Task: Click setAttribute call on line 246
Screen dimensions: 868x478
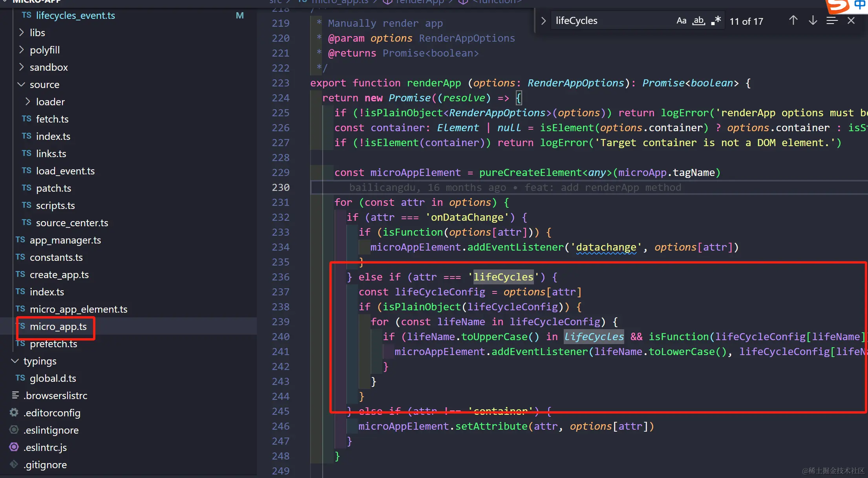Action: 491,426
